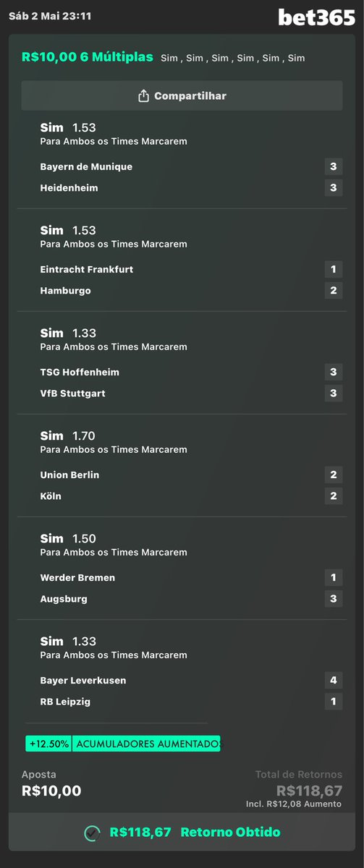
Task: Click the Heidenheim score box
Action: pos(334,188)
